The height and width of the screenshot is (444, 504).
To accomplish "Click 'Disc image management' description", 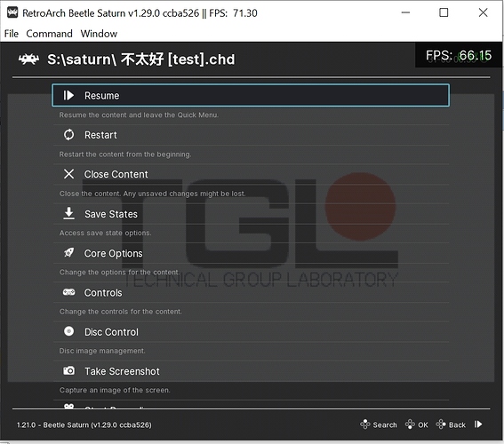I will click(x=102, y=351).
